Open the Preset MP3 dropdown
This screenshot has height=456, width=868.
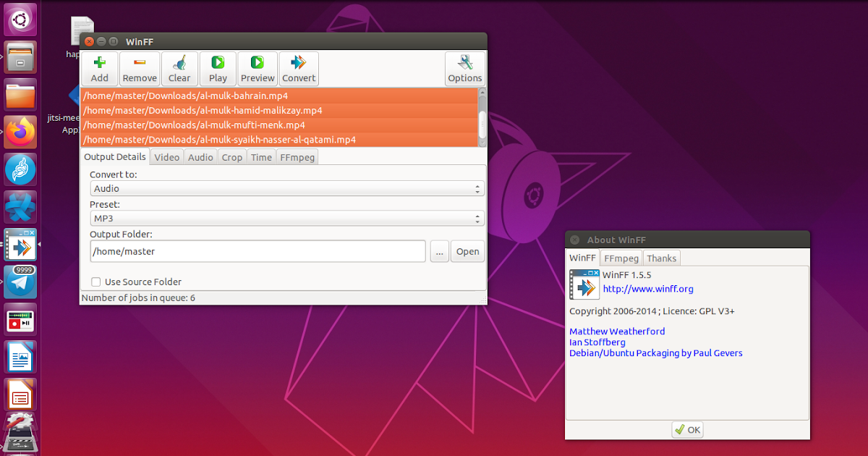point(287,219)
